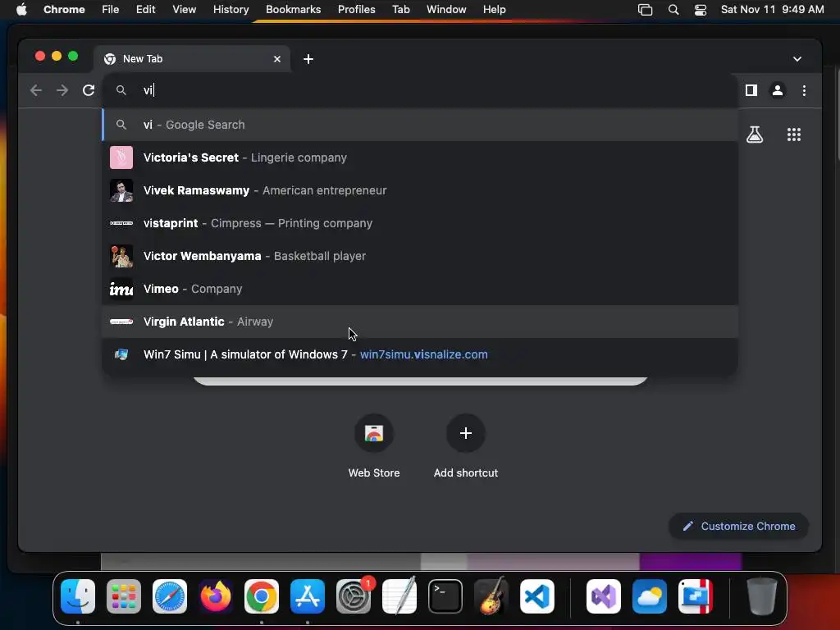Click the date and time in menu bar
Image resolution: width=840 pixels, height=630 pixels.
point(772,10)
